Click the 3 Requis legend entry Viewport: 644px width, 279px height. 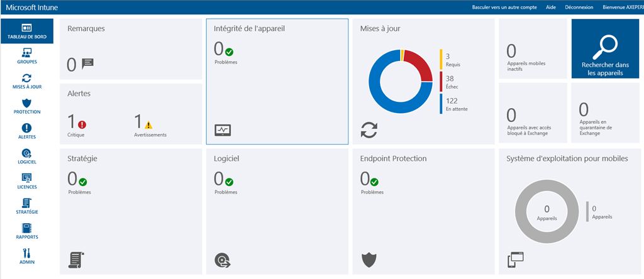(450, 60)
